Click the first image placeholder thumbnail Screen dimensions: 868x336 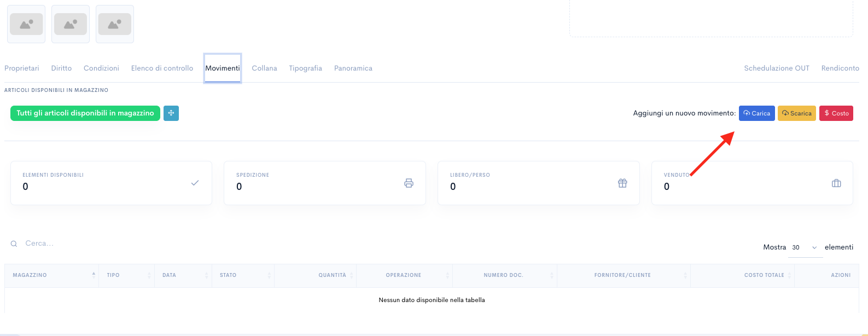point(26,24)
